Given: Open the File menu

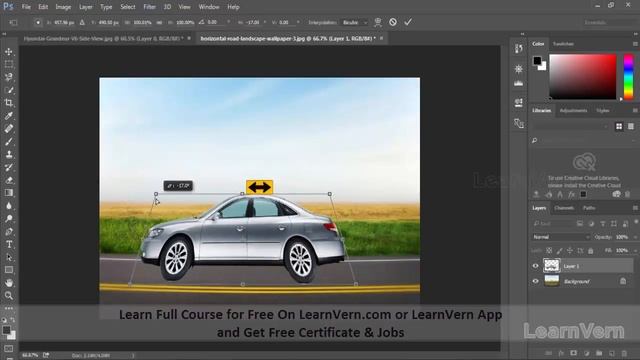Looking at the screenshot, I should 26,7.
